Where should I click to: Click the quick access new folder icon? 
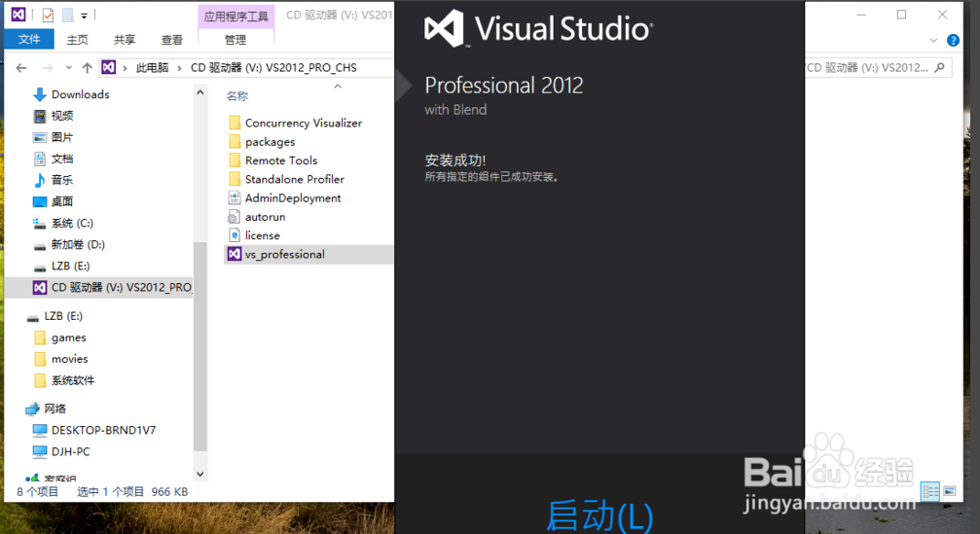tap(68, 15)
